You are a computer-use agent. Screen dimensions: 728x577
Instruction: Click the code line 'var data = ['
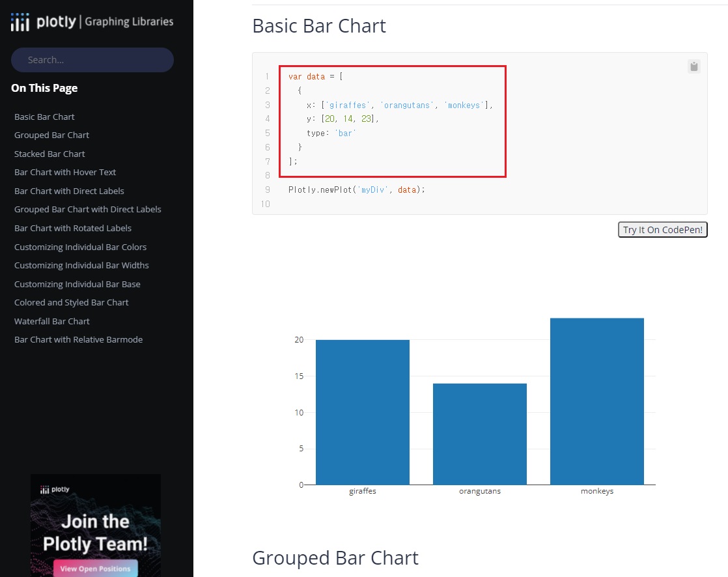316,77
